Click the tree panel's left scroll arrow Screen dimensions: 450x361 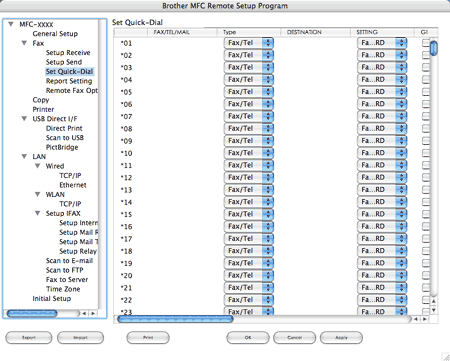84,314
